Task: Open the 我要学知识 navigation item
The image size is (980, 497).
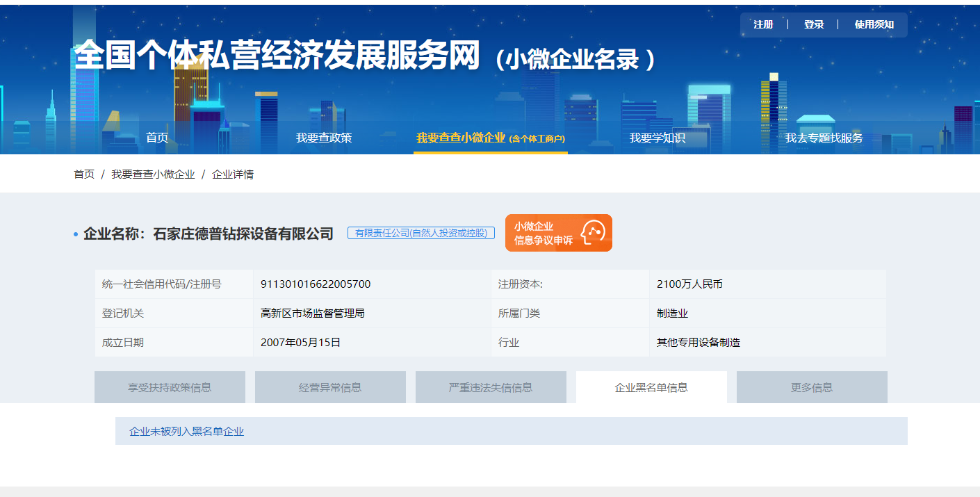Action: [x=658, y=138]
